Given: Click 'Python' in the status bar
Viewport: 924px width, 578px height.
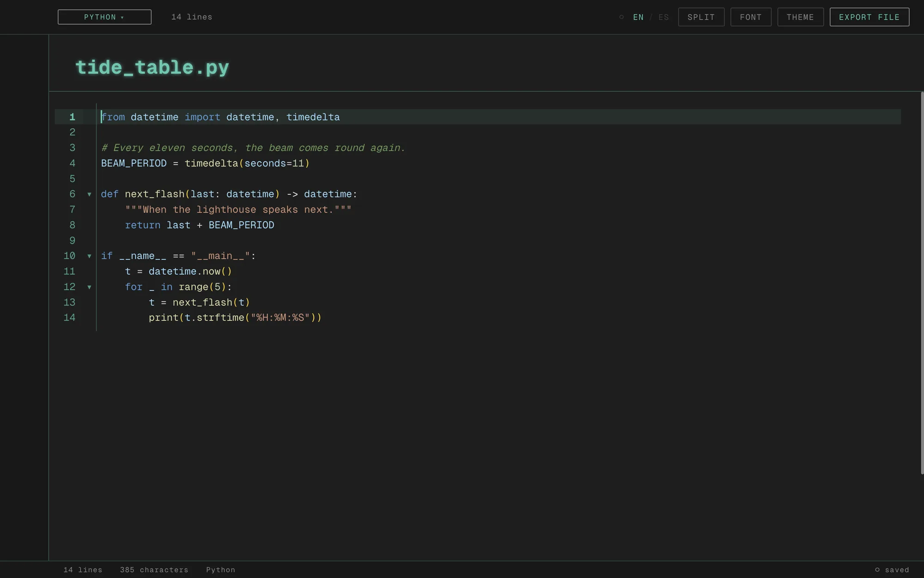Looking at the screenshot, I should tap(221, 570).
